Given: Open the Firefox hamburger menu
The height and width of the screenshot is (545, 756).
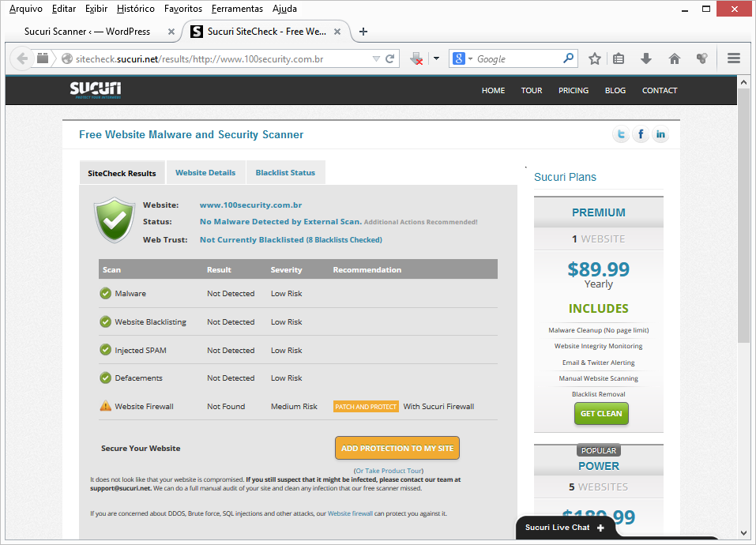Looking at the screenshot, I should 734,58.
